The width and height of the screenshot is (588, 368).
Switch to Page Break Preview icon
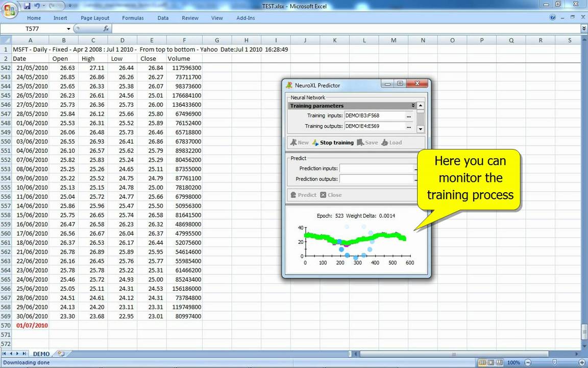point(500,363)
